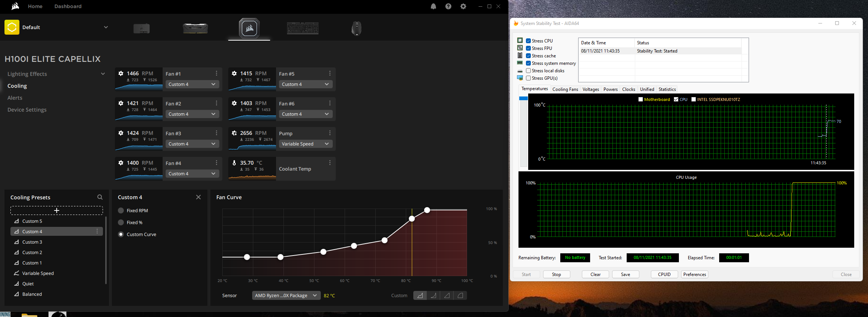Image resolution: width=868 pixels, height=317 pixels.
Task: Open AIDA64 Preferences
Action: pyautogui.click(x=695, y=275)
